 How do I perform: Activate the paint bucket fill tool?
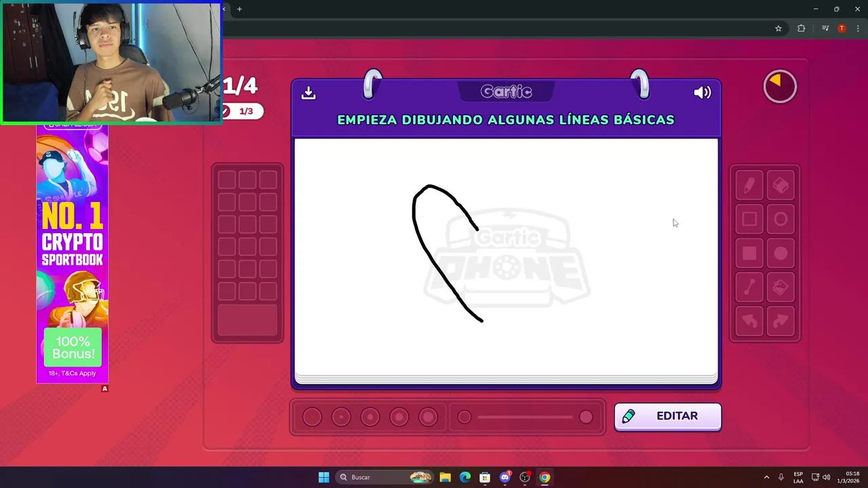pyautogui.click(x=781, y=287)
